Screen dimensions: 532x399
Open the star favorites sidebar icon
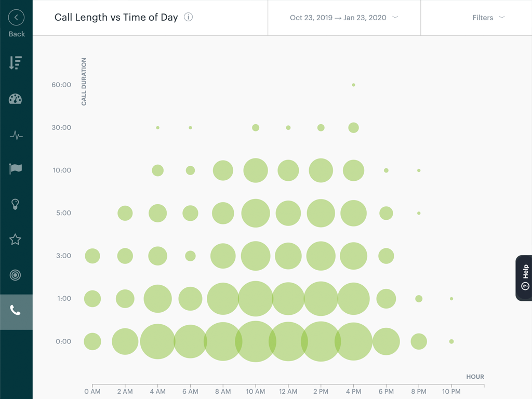point(16,240)
